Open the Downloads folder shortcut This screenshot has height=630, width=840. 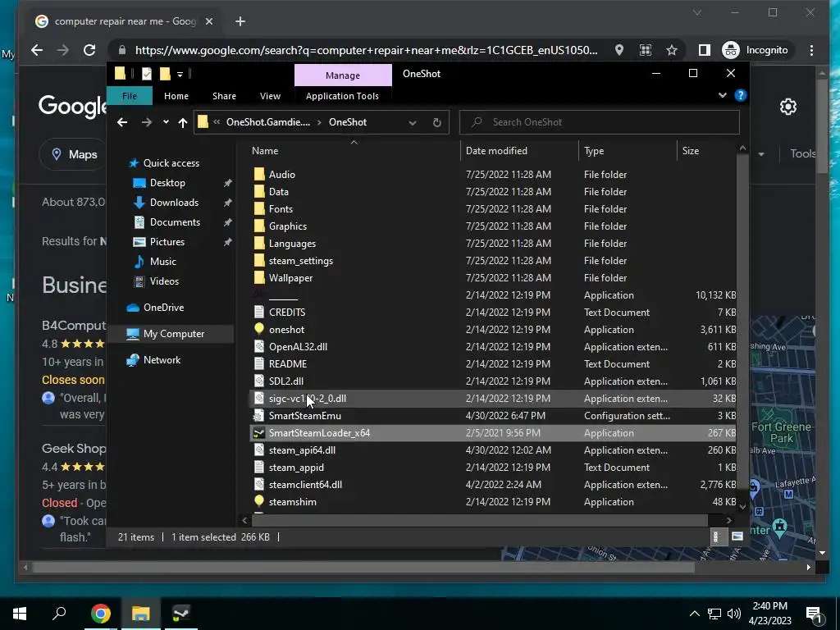tap(174, 203)
